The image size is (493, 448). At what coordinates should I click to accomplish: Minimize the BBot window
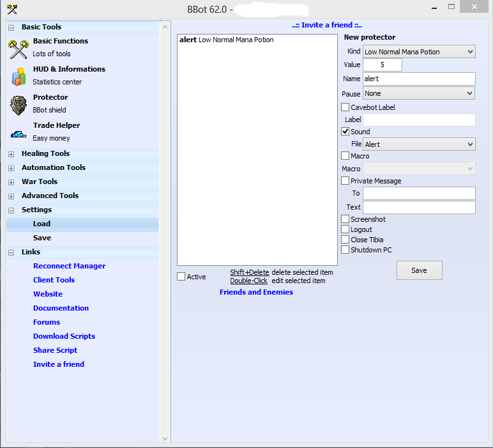(434, 8)
